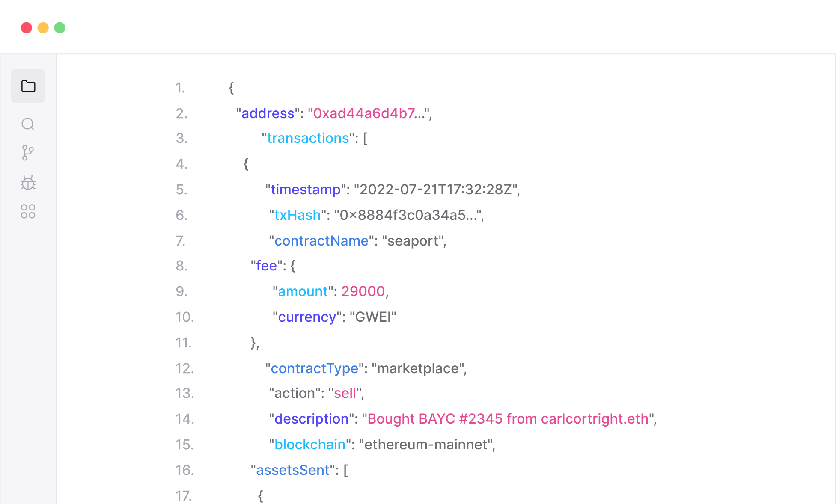836x504 pixels.
Task: Click the txHash value on line 6
Action: click(408, 215)
